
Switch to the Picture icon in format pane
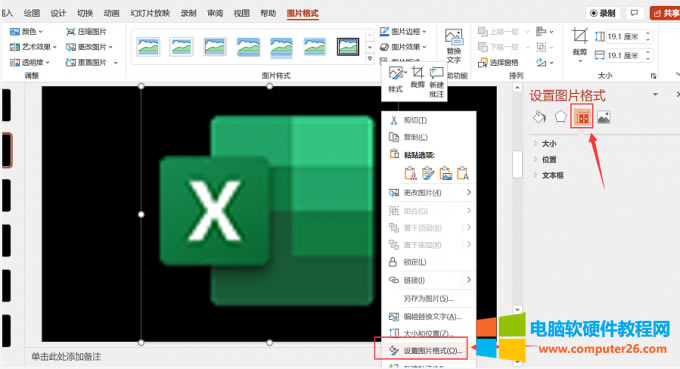tap(604, 117)
